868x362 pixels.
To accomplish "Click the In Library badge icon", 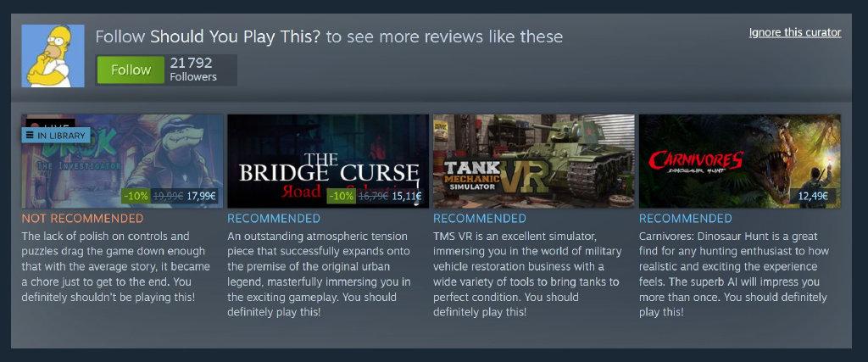I will 30,136.
